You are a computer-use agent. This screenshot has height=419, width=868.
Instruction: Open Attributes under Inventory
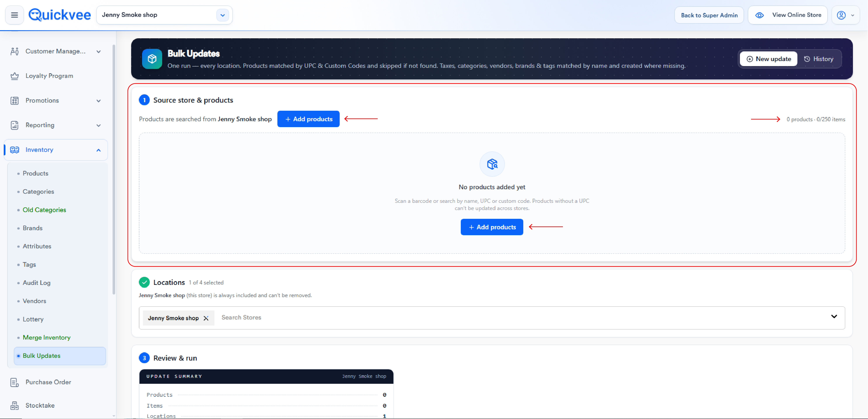(37, 246)
